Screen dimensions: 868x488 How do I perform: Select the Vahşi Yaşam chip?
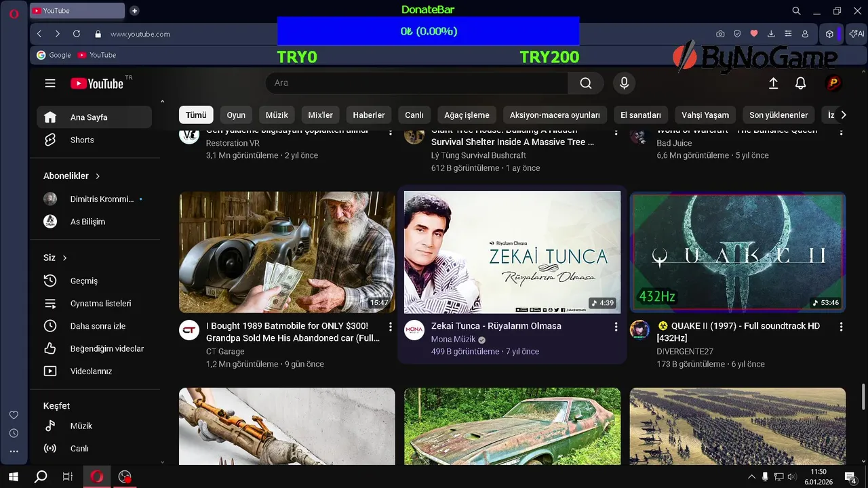pos(705,115)
